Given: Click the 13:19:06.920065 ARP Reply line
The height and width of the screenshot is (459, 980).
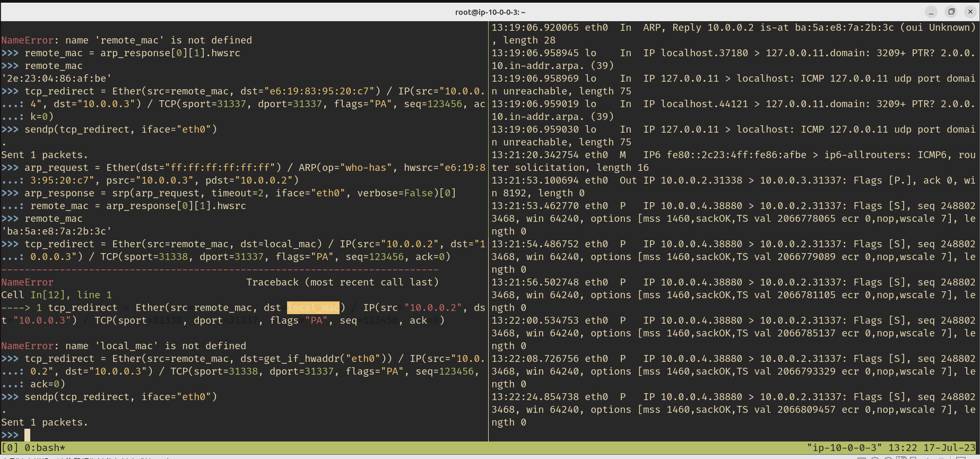Looking at the screenshot, I should pyautogui.click(x=733, y=34).
